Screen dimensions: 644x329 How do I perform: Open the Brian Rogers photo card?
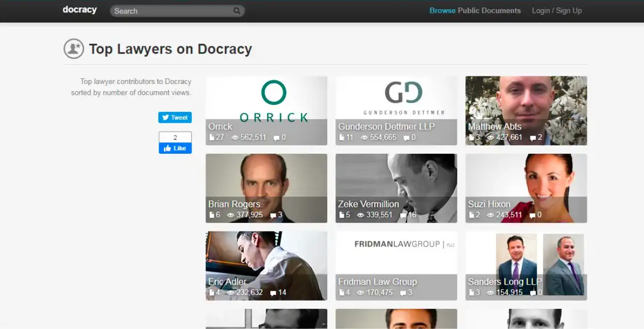coord(266,188)
